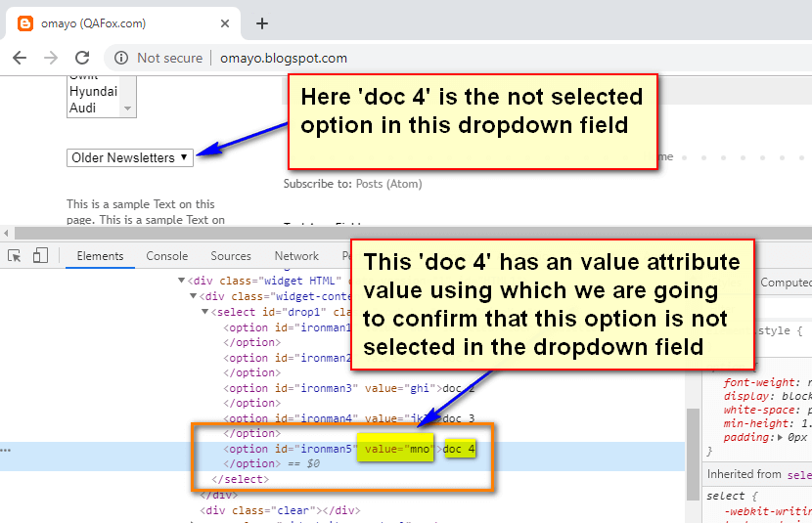
Task: Click the Blogger favicon on the tab
Action: point(24,23)
